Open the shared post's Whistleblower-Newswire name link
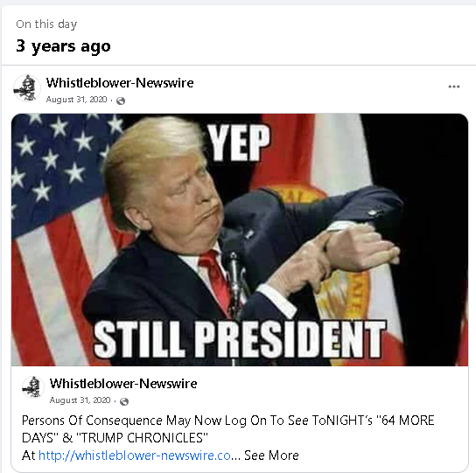This screenshot has height=473, width=476. [123, 384]
